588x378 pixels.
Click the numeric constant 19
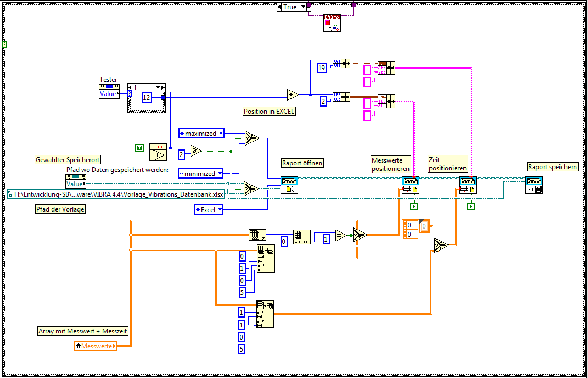click(321, 68)
